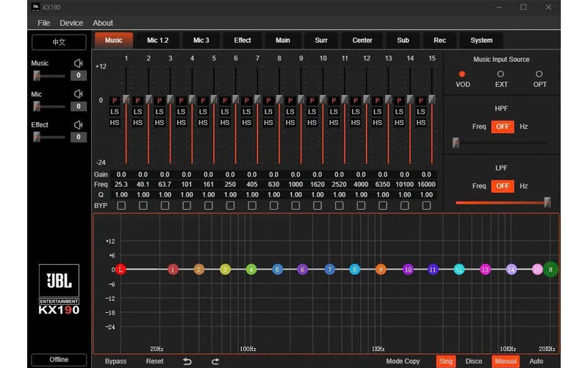
Task: Select EQ node 5 on graph
Action: (x=277, y=269)
